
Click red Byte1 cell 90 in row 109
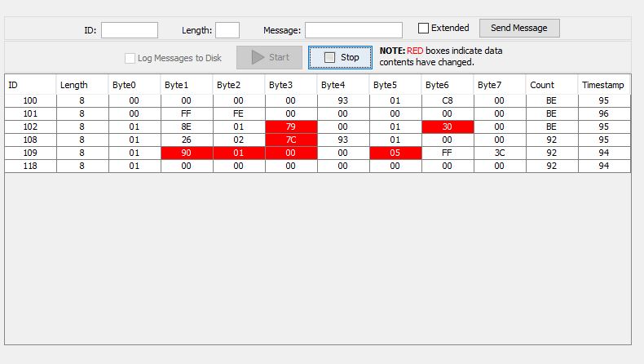[187, 153]
